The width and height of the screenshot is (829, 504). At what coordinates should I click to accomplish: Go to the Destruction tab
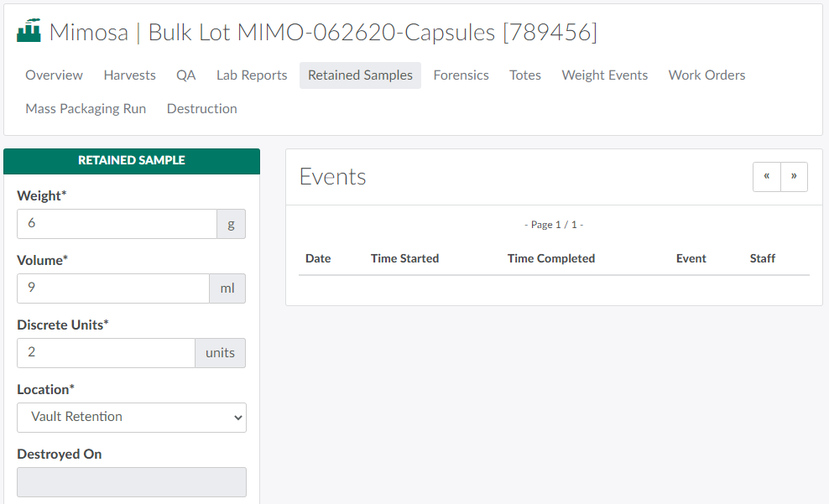pos(201,109)
